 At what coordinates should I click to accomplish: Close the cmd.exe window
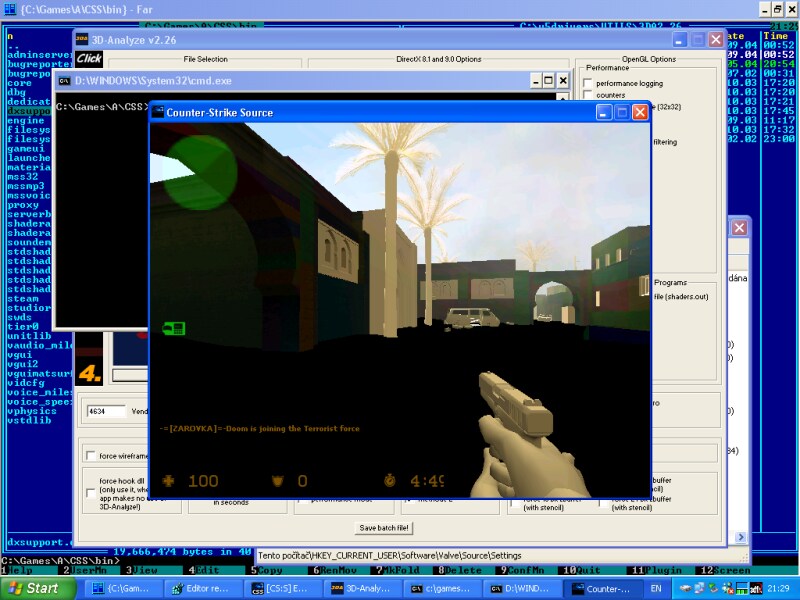(563, 81)
